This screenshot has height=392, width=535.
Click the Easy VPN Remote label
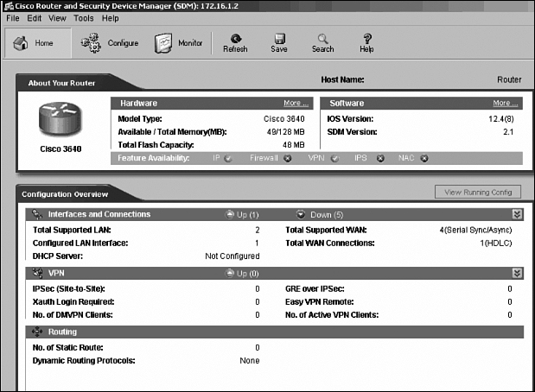[x=320, y=301]
